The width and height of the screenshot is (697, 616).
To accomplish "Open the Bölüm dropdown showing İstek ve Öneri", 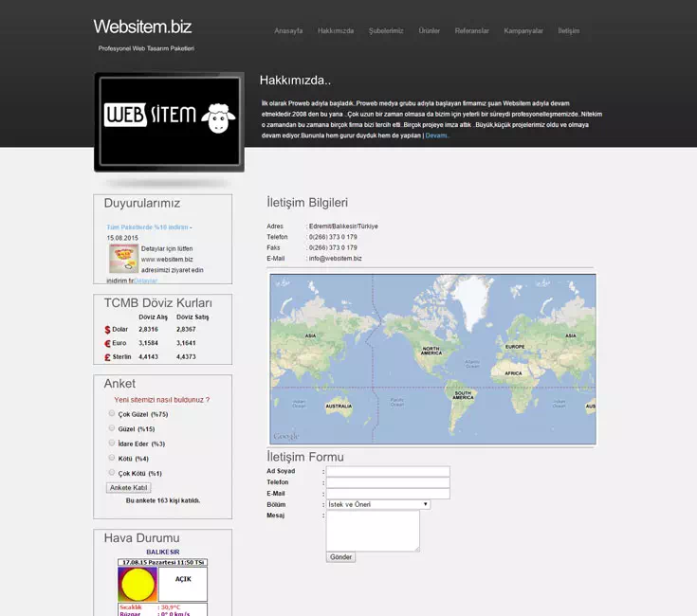I will pos(378,504).
